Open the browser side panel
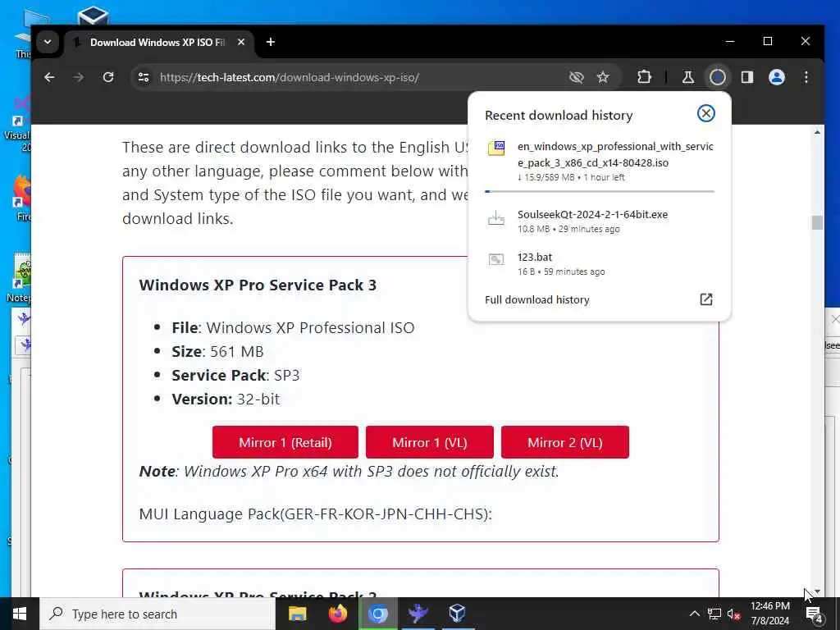This screenshot has height=630, width=840. [746, 77]
